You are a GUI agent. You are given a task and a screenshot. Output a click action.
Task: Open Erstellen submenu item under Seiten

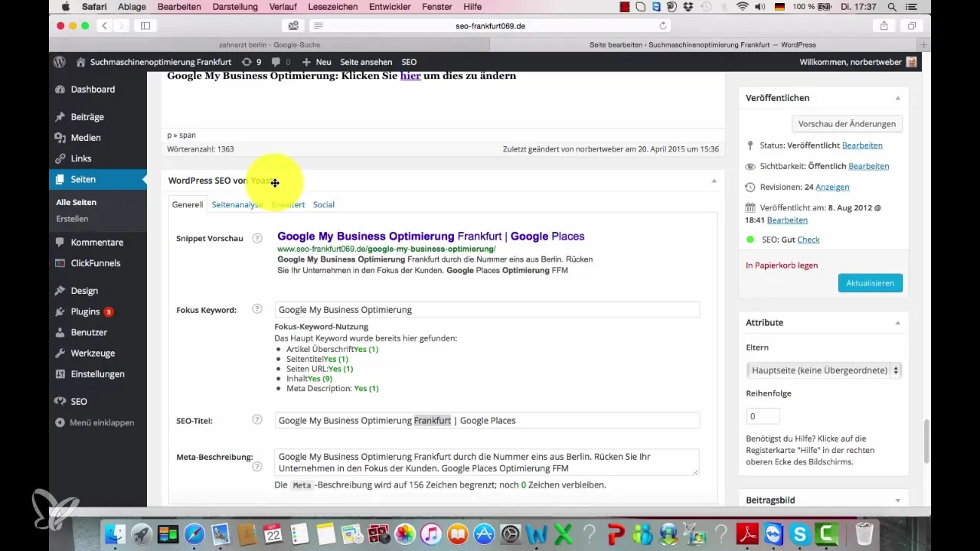pyautogui.click(x=72, y=219)
